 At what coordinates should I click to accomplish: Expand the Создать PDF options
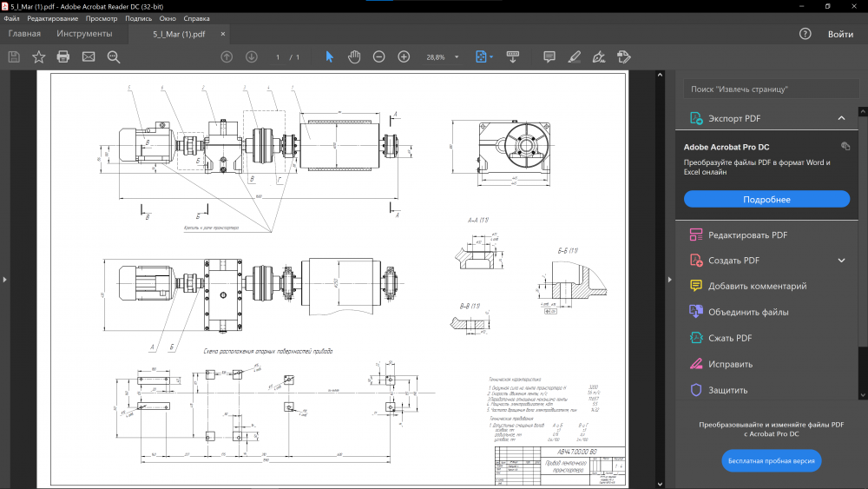(x=841, y=260)
